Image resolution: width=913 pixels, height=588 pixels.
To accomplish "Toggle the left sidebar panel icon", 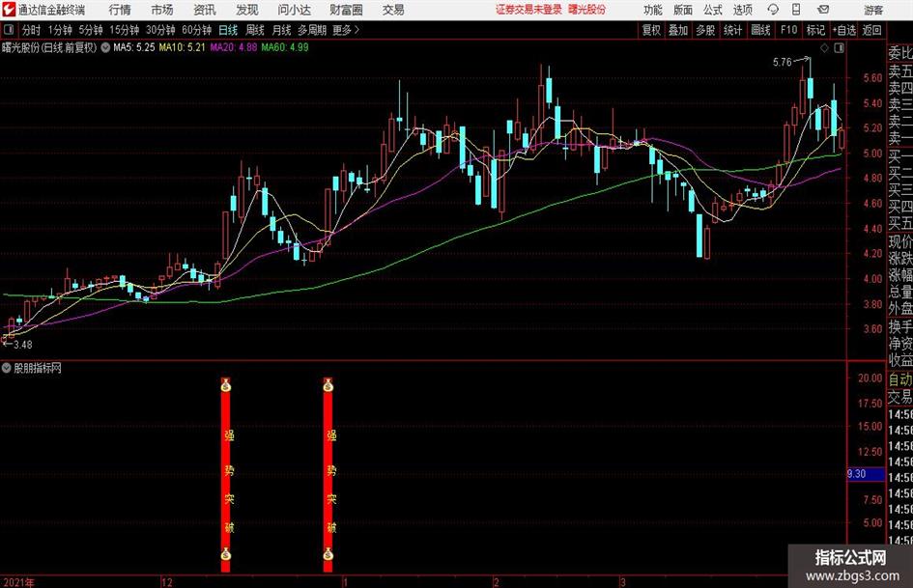I will point(9,30).
